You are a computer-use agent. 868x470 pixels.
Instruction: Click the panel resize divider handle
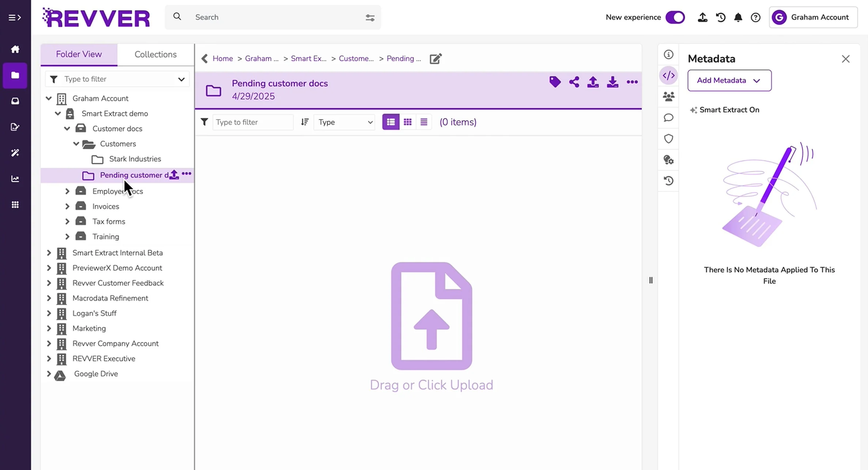pos(650,280)
